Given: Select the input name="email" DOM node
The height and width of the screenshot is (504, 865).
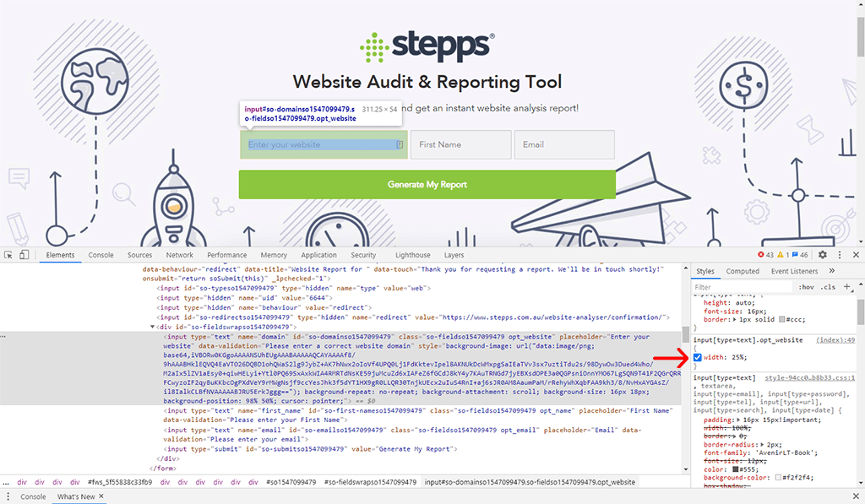Looking at the screenshot, I should pos(402,435).
